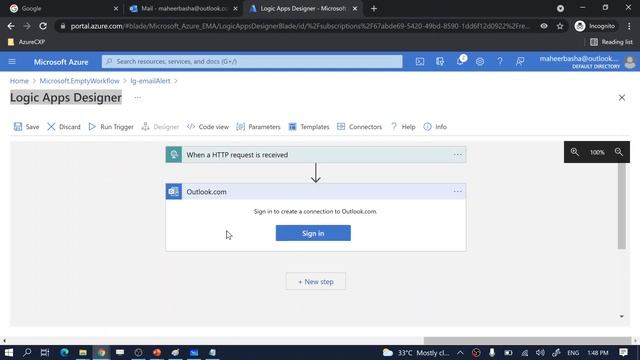Open lg-emailAlert breadcrumb

tap(150, 81)
